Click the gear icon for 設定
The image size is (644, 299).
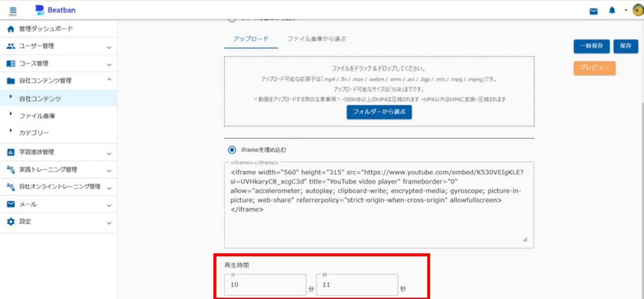[11, 222]
